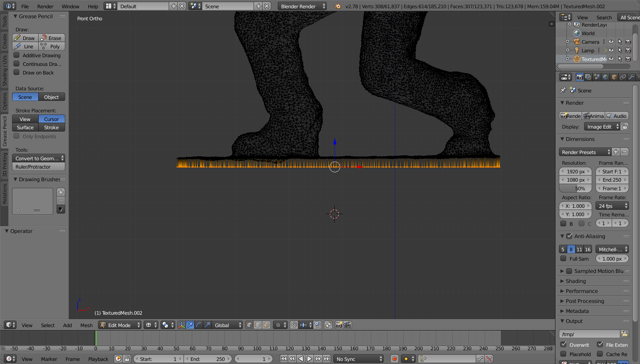
Task: Open the Global orientation dropdown
Action: point(227,325)
